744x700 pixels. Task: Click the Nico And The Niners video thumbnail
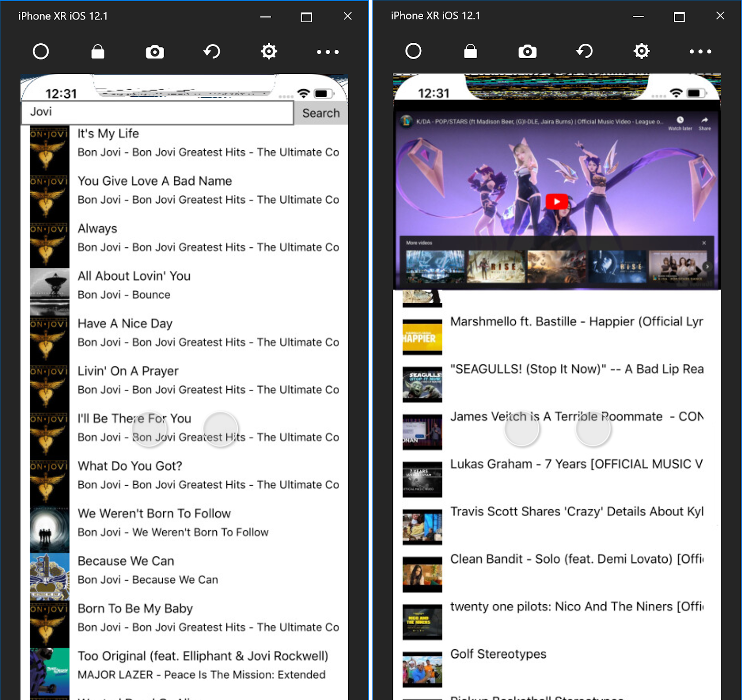(422, 622)
